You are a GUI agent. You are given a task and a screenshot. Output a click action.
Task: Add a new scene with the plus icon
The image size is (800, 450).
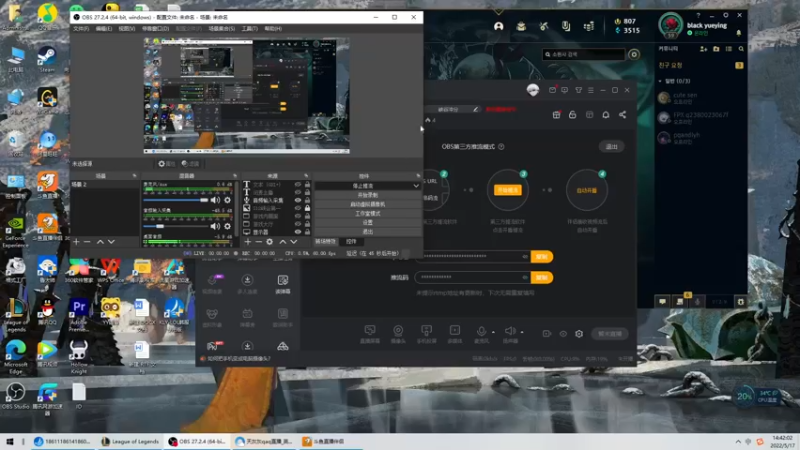pos(76,242)
